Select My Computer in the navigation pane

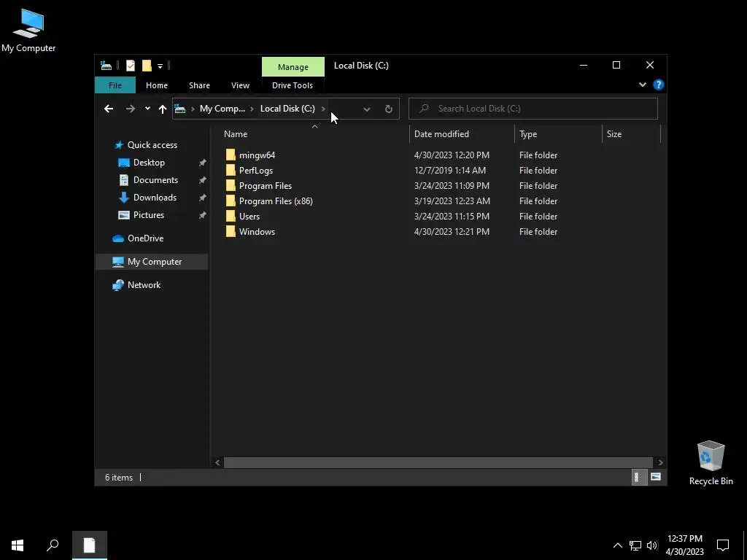152,262
